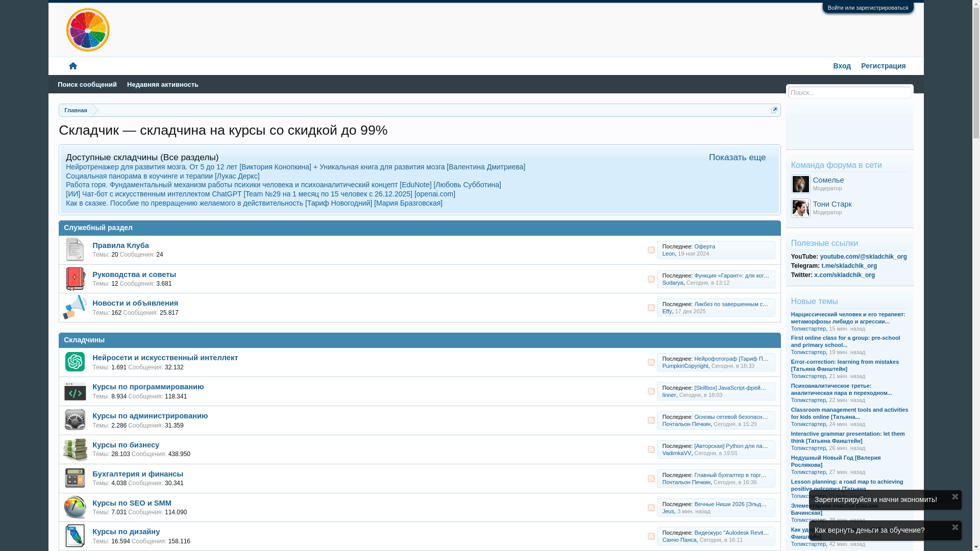Screen dimensions: 980x551
Task: Open user PumpkinCopyright profile link
Action: tap(685, 366)
